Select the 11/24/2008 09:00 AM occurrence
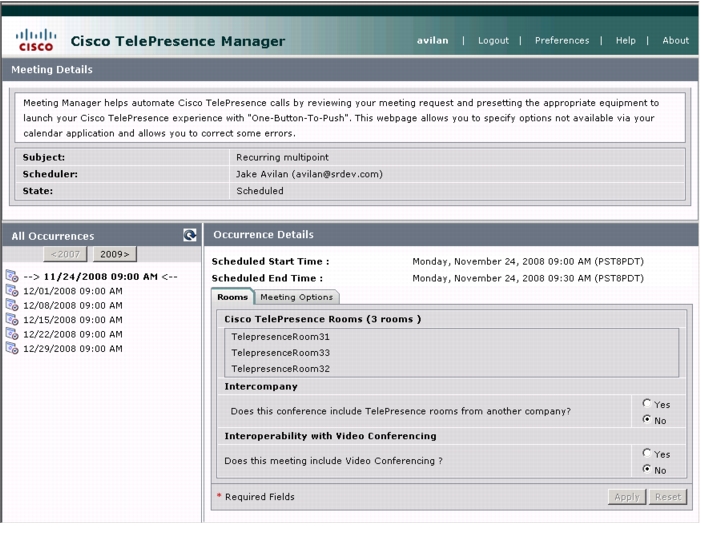Image resolution: width=701 pixels, height=547 pixels. point(101,277)
